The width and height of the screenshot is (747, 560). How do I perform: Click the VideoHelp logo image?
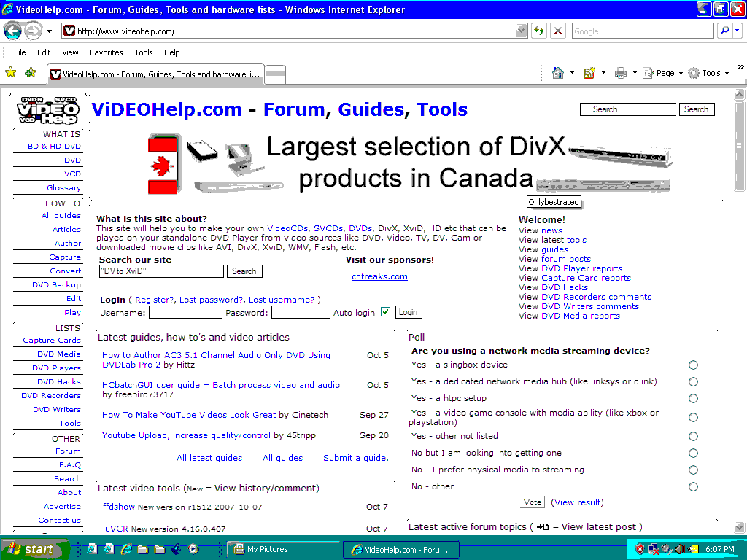click(48, 111)
